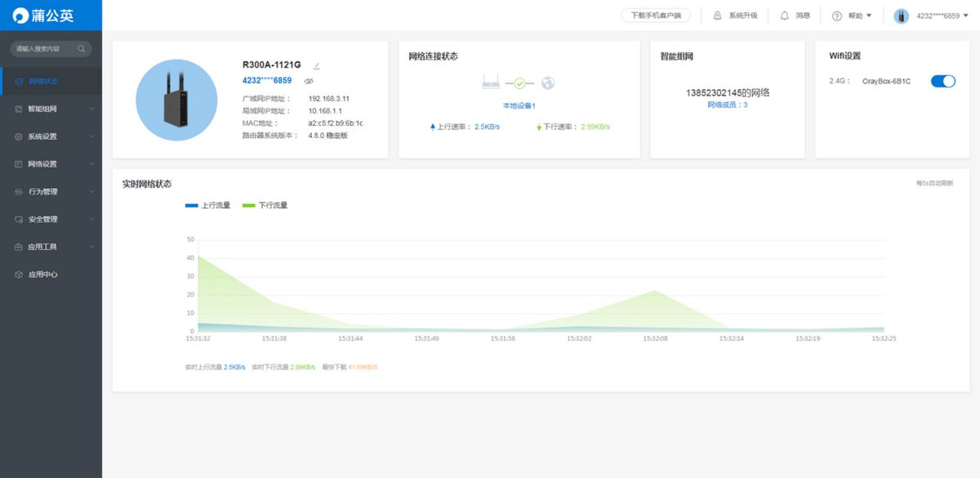This screenshot has height=478, width=980.
Task: Click the green check connection status icon
Action: [x=519, y=83]
